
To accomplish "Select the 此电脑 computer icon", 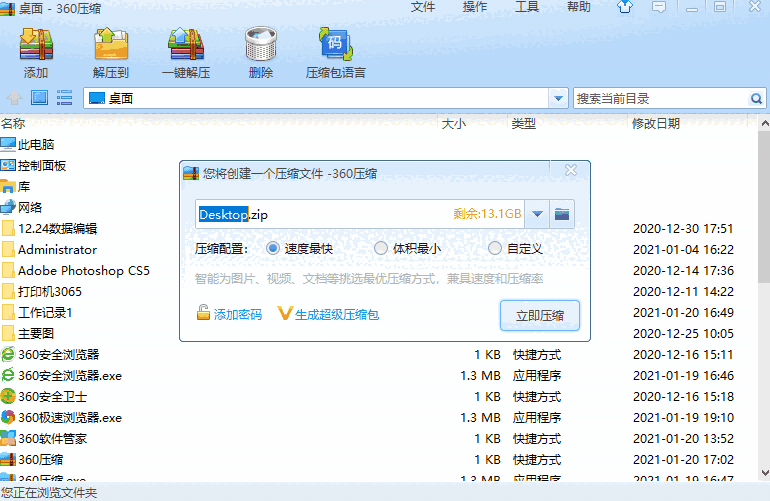I will click(x=8, y=144).
